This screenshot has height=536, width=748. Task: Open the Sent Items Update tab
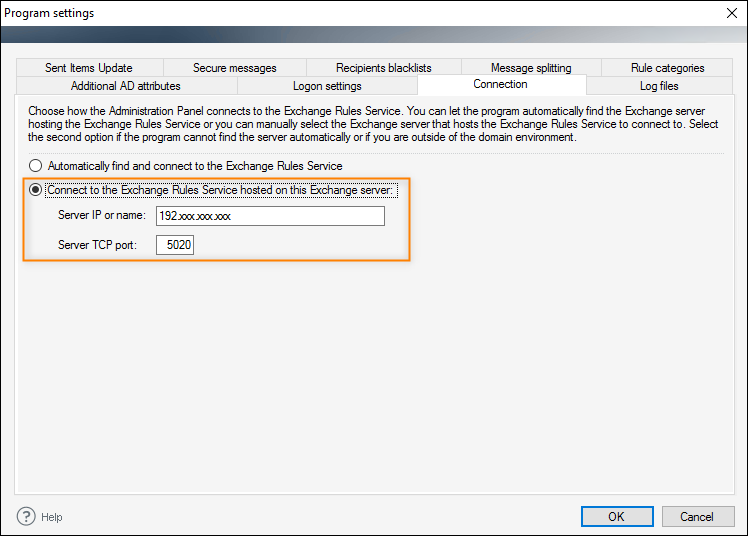[x=89, y=68]
